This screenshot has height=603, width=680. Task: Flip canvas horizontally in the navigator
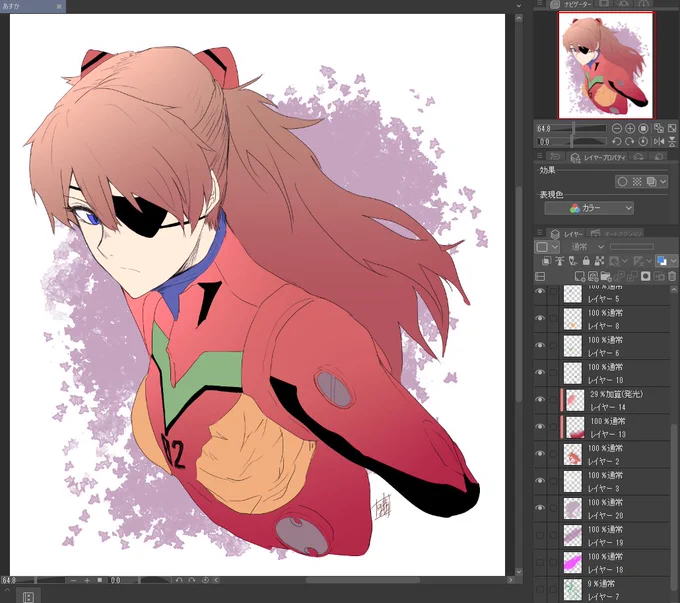click(x=659, y=142)
